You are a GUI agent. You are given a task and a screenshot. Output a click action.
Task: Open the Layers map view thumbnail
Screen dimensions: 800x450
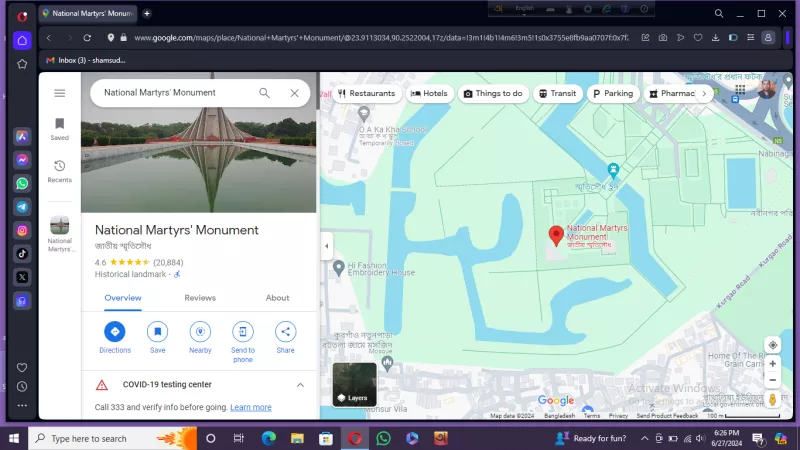pyautogui.click(x=355, y=385)
